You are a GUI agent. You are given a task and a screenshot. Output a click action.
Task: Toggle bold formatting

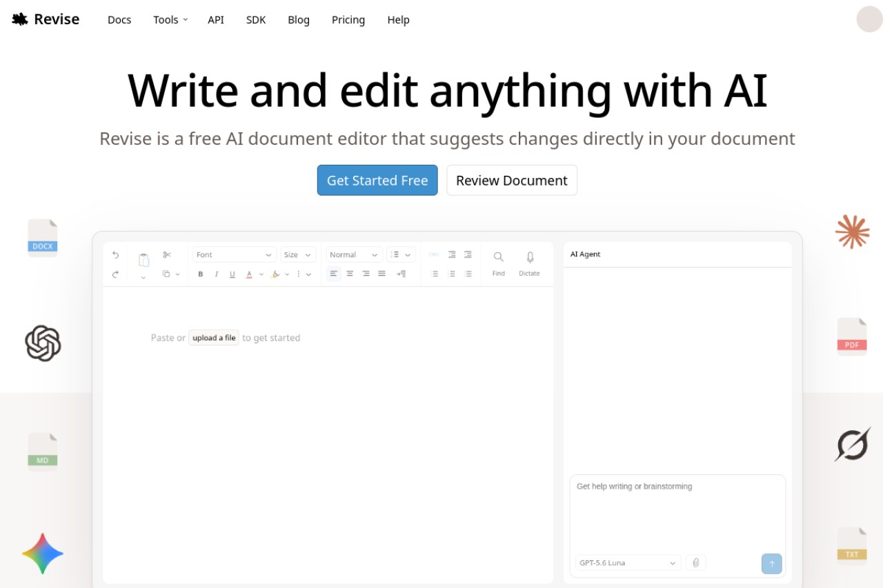[201, 274]
